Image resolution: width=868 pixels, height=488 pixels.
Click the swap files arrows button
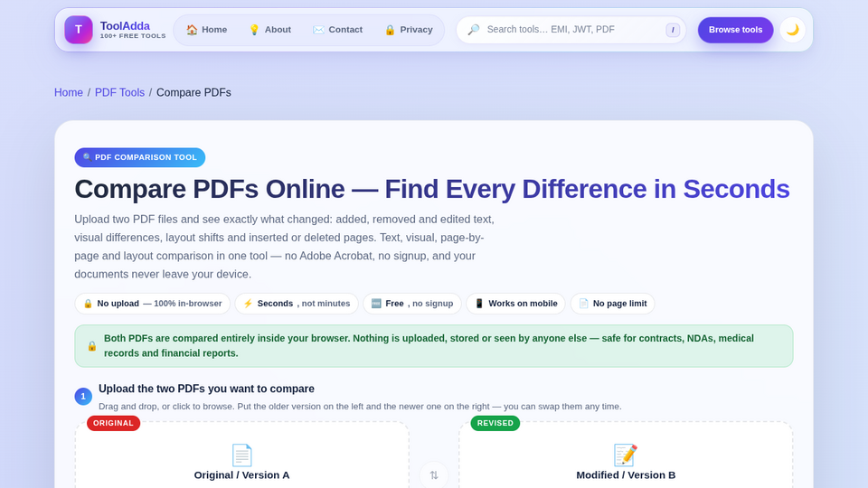pos(434,475)
